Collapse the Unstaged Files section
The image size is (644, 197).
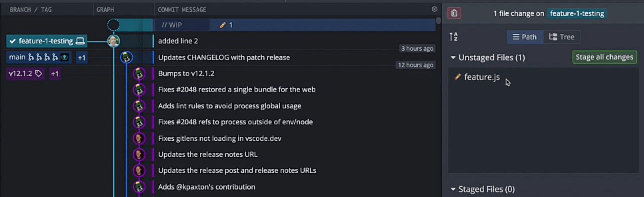(x=453, y=57)
